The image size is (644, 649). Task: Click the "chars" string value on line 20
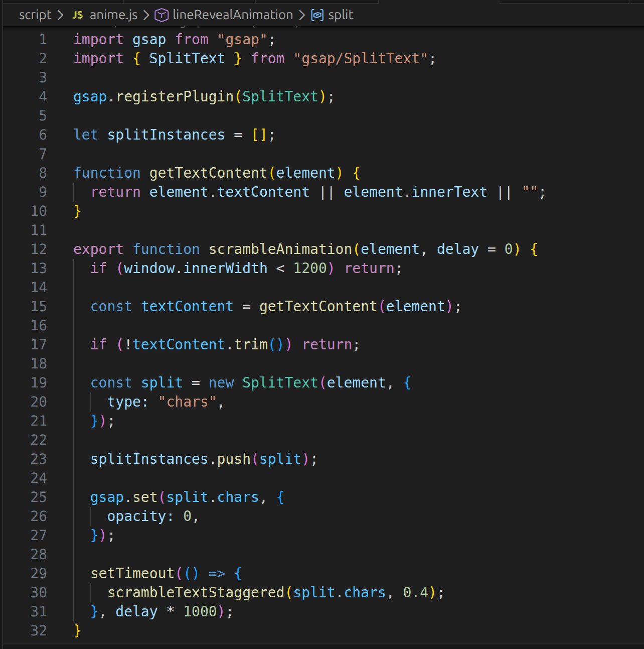(x=188, y=402)
